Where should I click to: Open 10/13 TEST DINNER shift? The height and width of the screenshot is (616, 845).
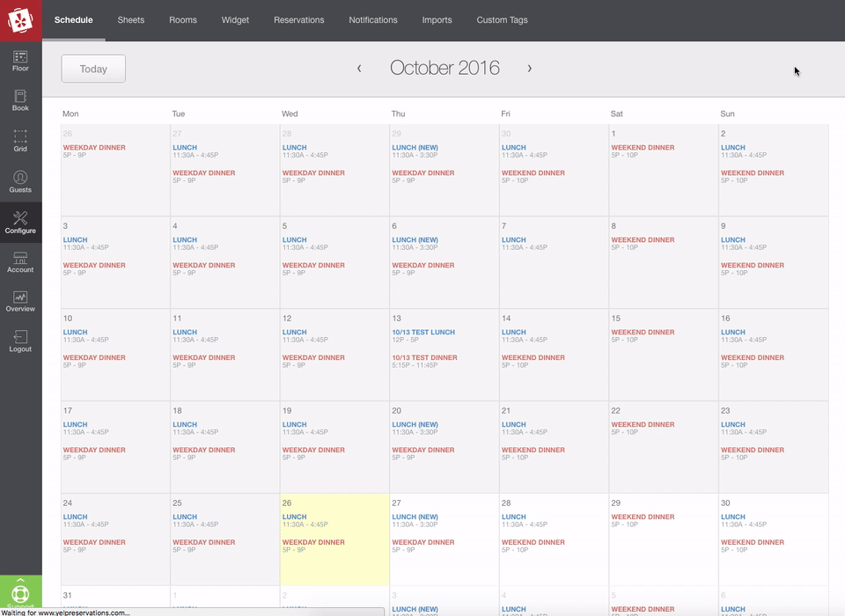[424, 358]
